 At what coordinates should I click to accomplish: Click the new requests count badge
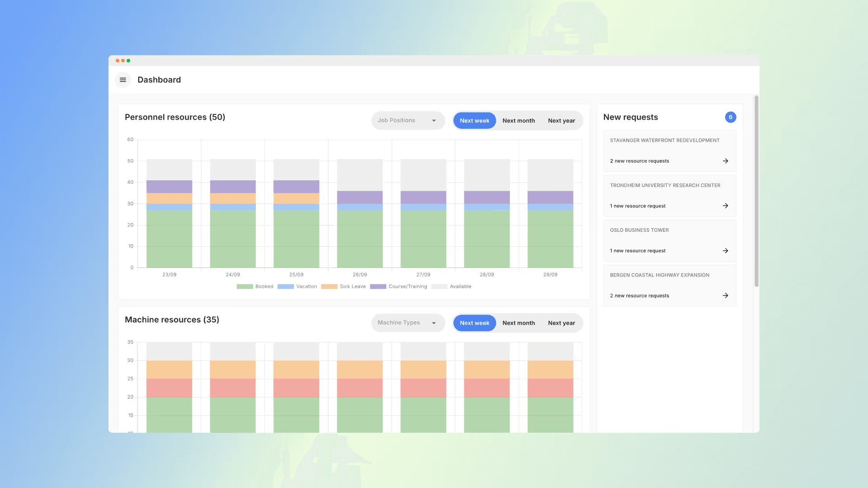731,117
